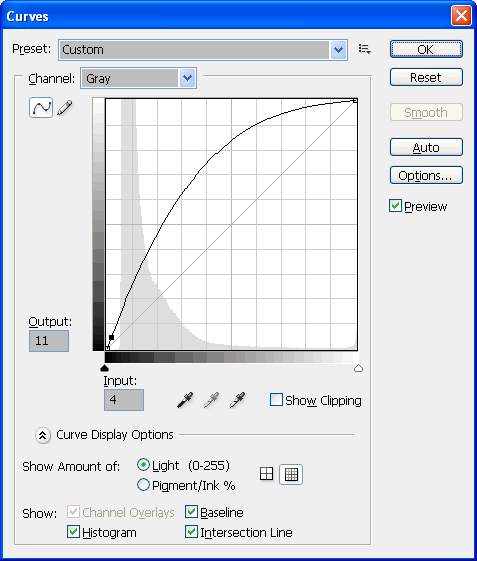Open the preset options menu icon
477x561 pixels.
[365, 49]
